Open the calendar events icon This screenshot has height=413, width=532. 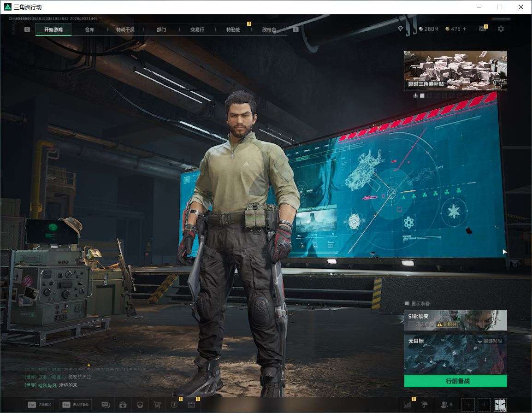point(191,405)
